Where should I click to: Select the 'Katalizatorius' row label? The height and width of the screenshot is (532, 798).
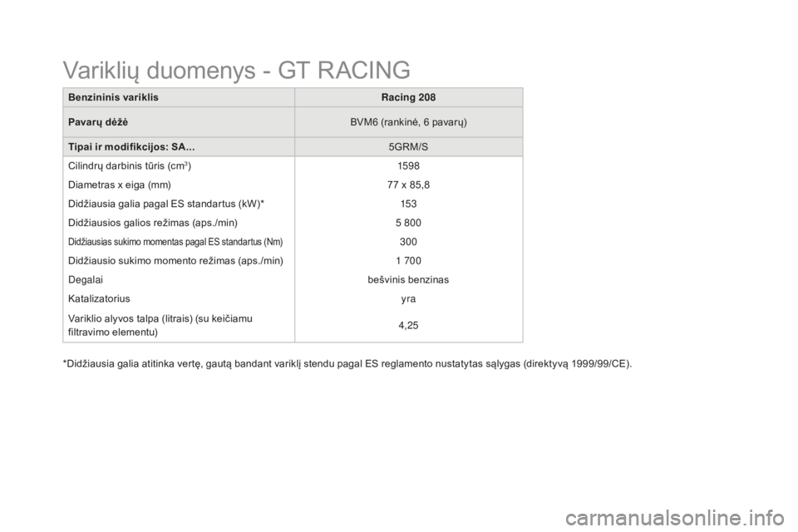(99, 299)
